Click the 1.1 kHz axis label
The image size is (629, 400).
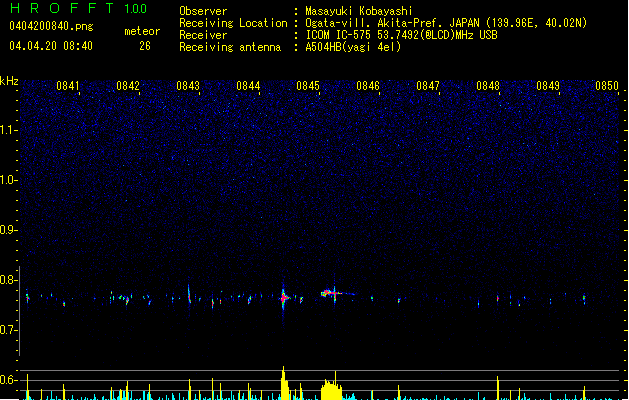[x=8, y=130]
